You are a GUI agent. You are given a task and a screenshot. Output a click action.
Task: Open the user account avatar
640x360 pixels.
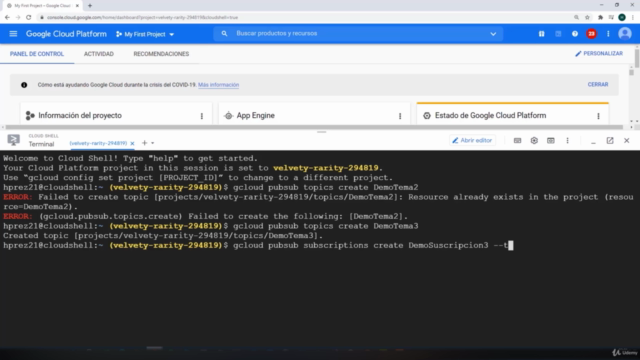point(624,34)
